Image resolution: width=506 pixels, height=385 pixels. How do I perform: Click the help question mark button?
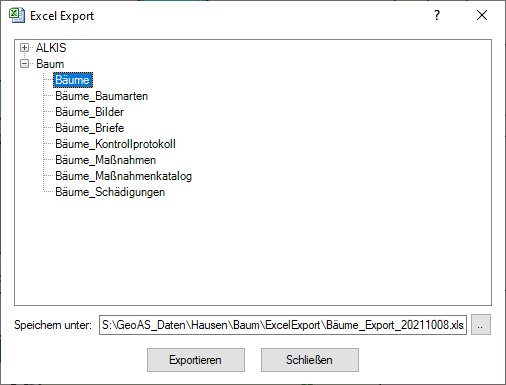pyautogui.click(x=437, y=15)
